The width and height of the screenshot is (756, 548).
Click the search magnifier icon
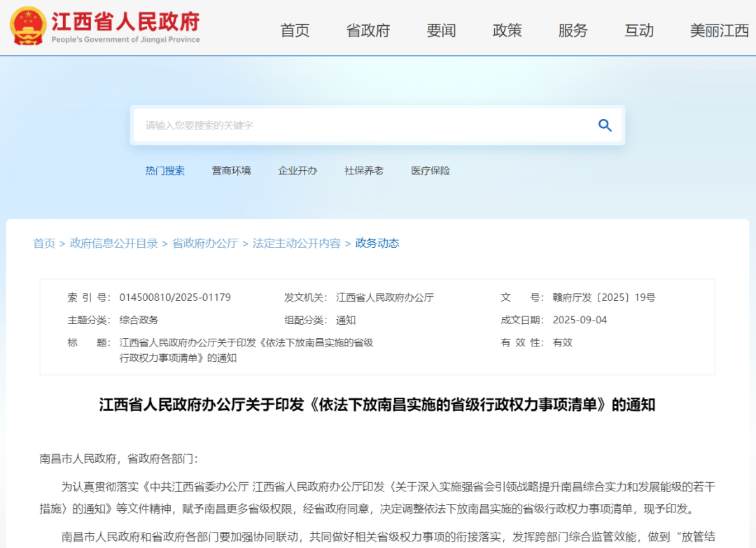pos(604,125)
